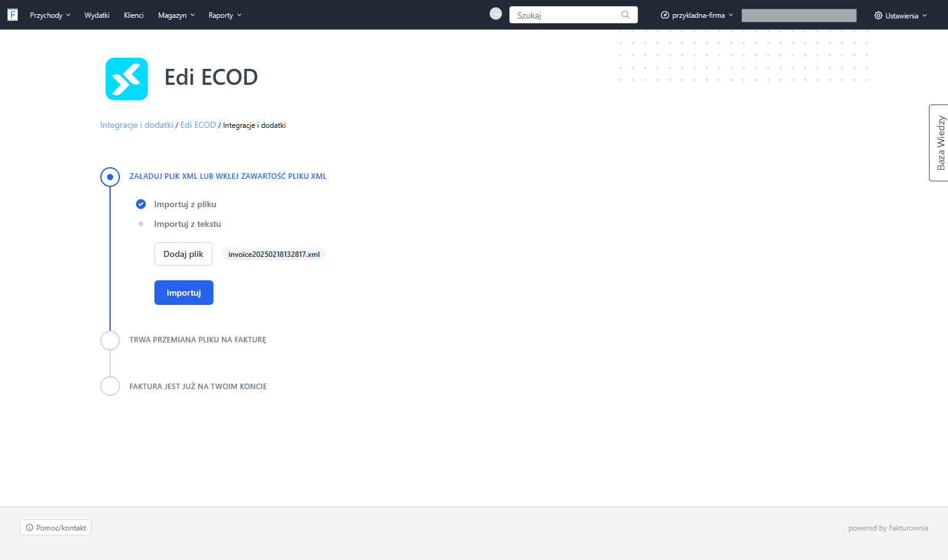This screenshot has height=560, width=948.
Task: Focus the Szukaj search field
Action: (573, 15)
